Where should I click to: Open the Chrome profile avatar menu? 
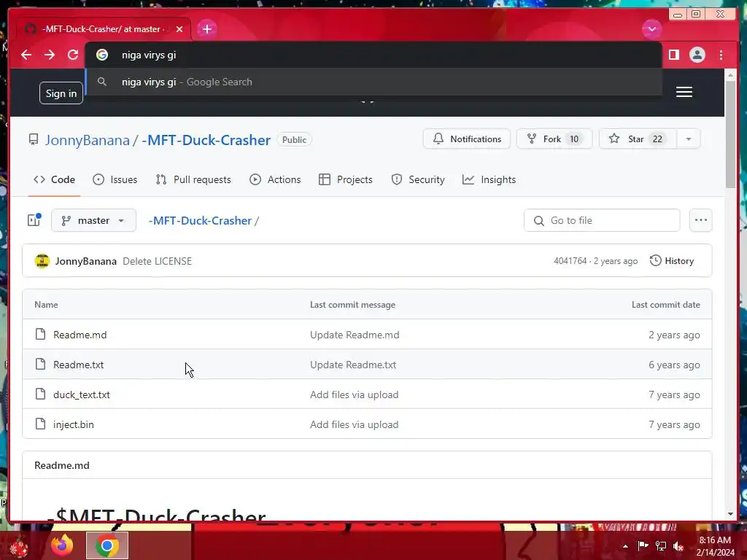click(x=697, y=55)
